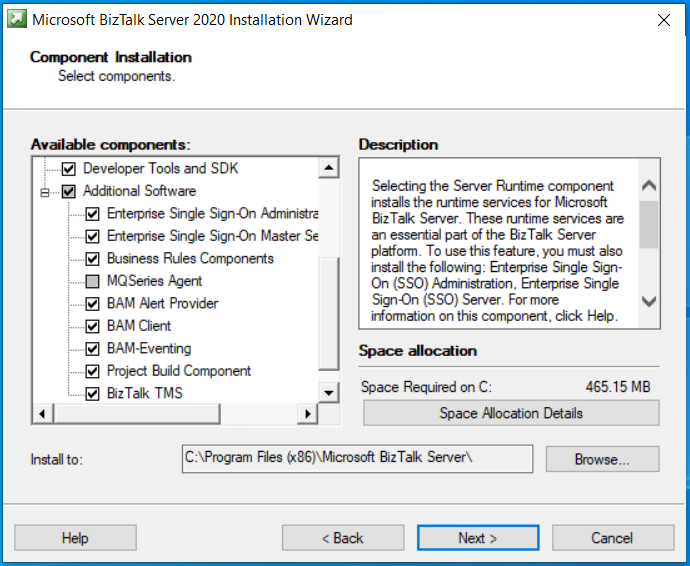
Task: Proceed with the Next > button
Action: click(478, 537)
